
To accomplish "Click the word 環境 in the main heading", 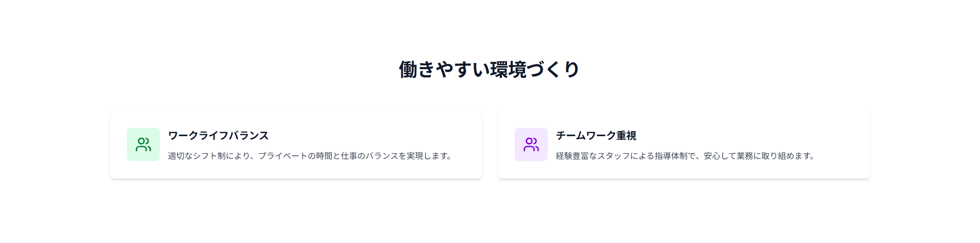I will [x=508, y=70].
